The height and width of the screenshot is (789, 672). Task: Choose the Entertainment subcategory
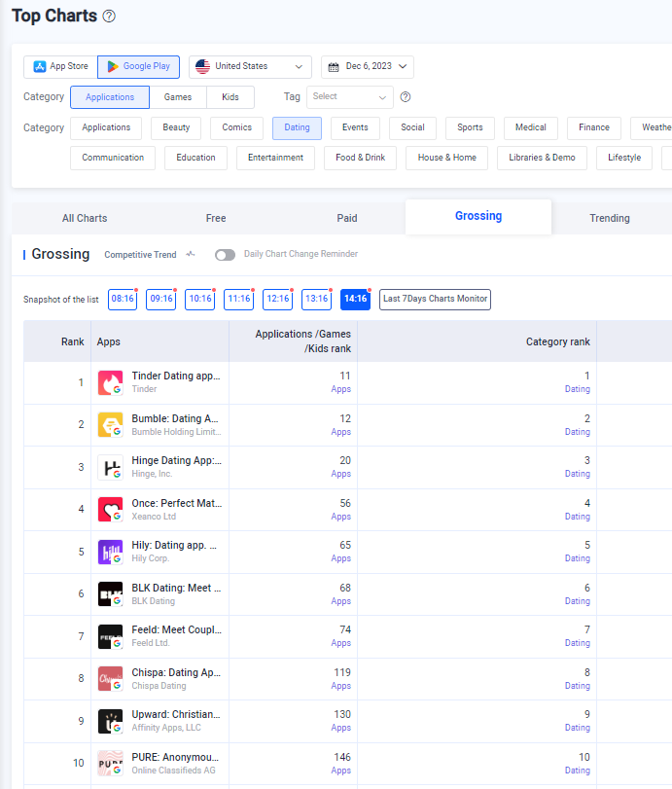[275, 158]
